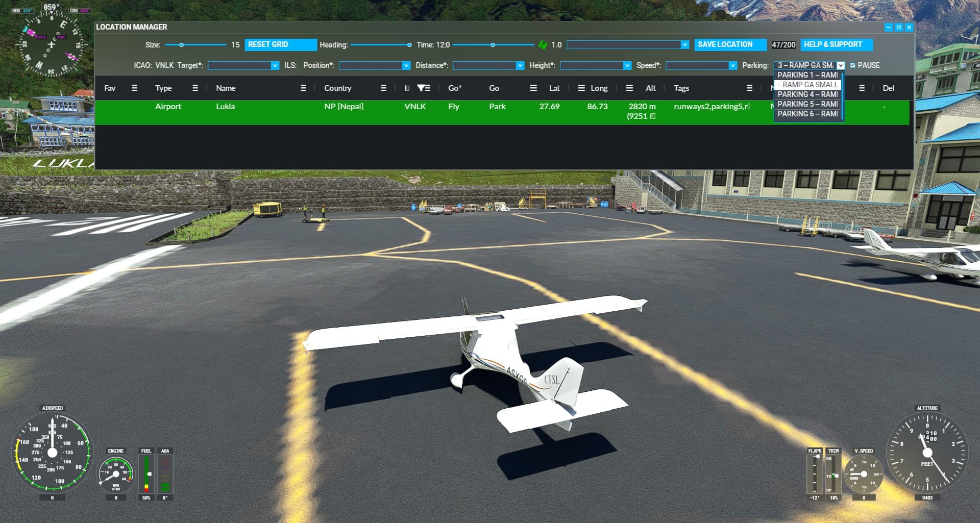This screenshot has height=523, width=980.
Task: Open the Type column menu icon
Action: click(195, 88)
